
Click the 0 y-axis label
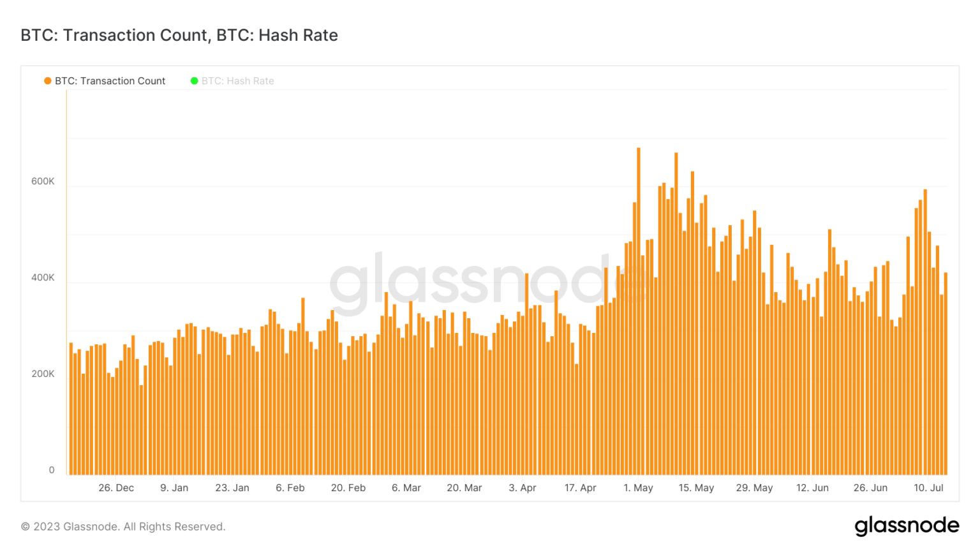point(52,470)
